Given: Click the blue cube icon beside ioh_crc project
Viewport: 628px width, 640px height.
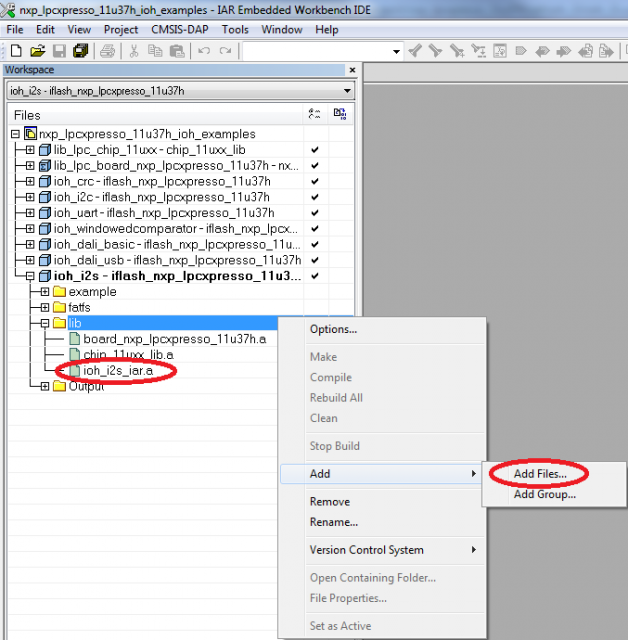Looking at the screenshot, I should pyautogui.click(x=45, y=181).
